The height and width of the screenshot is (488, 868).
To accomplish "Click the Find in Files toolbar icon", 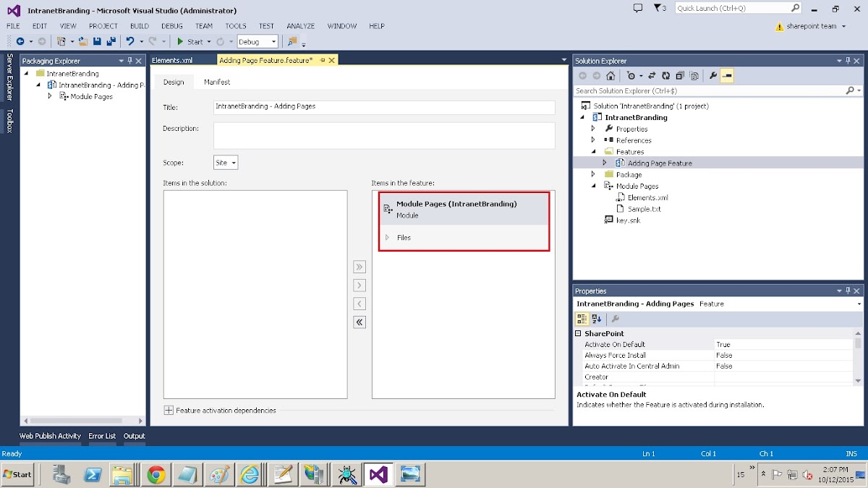I will coord(292,42).
